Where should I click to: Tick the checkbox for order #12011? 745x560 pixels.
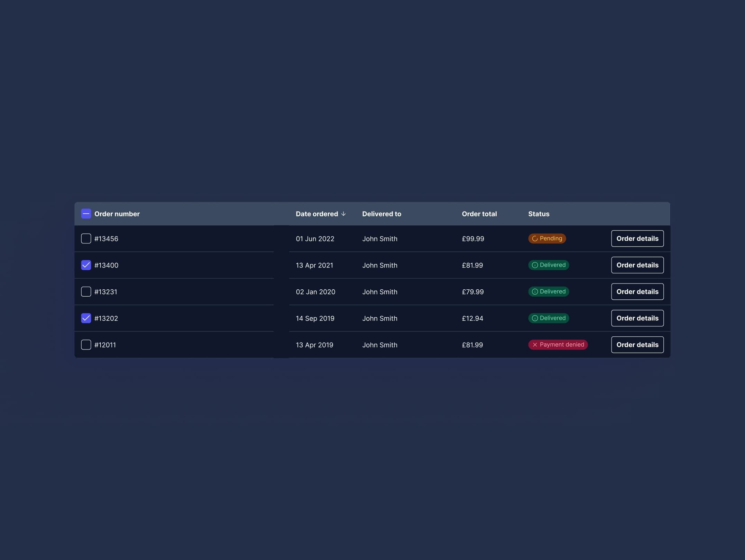pos(86,345)
